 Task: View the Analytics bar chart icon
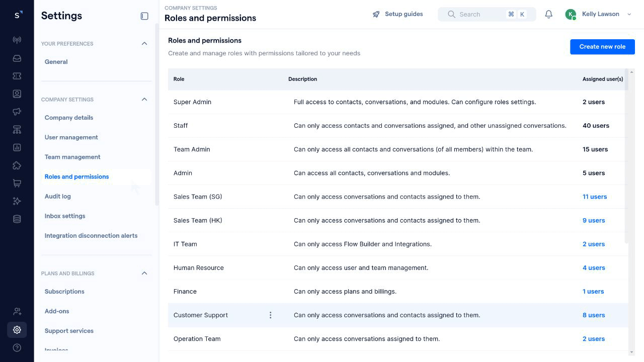(x=17, y=147)
